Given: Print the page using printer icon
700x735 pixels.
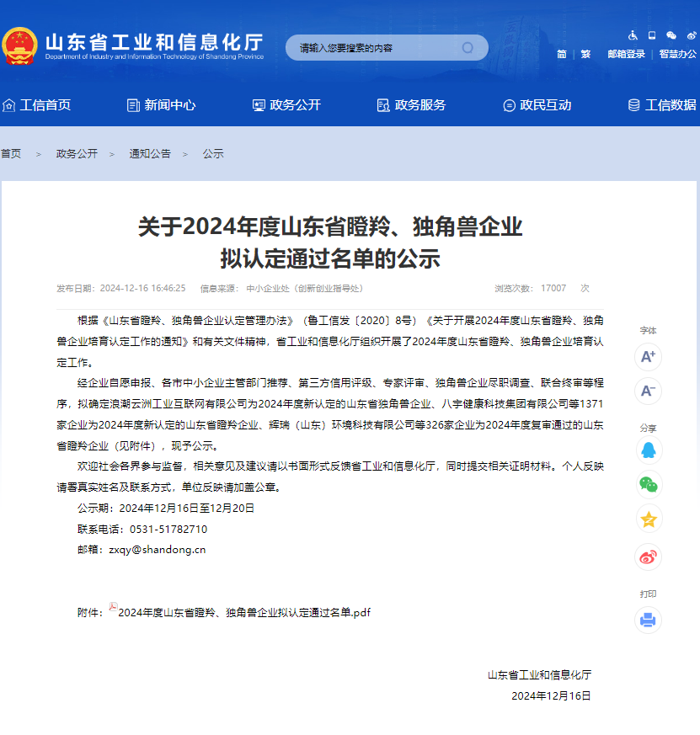Looking at the screenshot, I should 648,620.
